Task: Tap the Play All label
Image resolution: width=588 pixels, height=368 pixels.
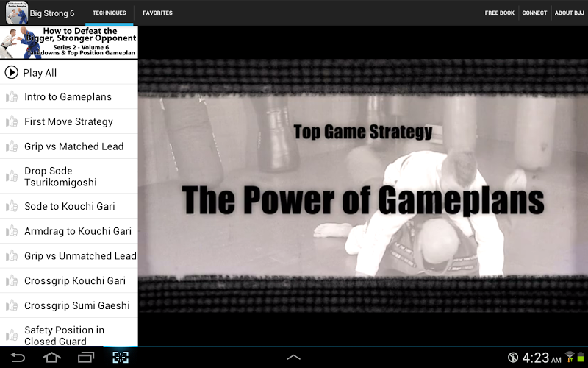Action: click(40, 73)
